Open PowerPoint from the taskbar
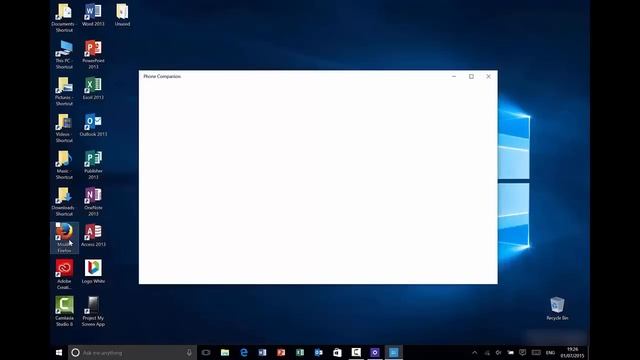 [281, 352]
